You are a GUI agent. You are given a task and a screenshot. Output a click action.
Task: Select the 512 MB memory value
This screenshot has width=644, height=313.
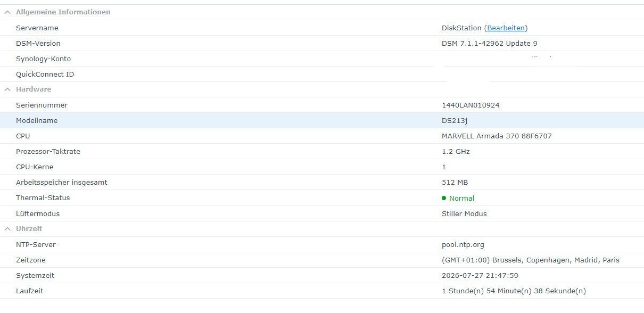(455, 183)
